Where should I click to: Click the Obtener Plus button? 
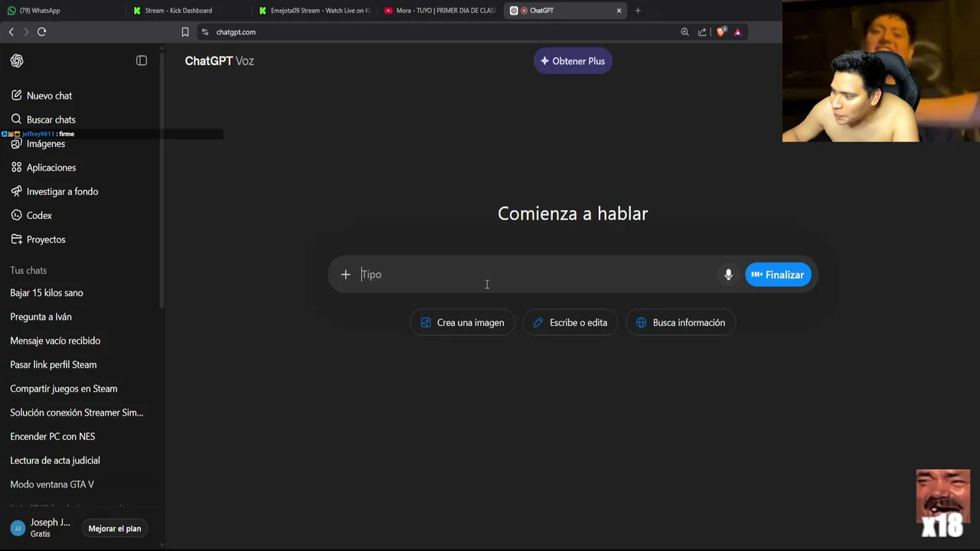click(573, 61)
